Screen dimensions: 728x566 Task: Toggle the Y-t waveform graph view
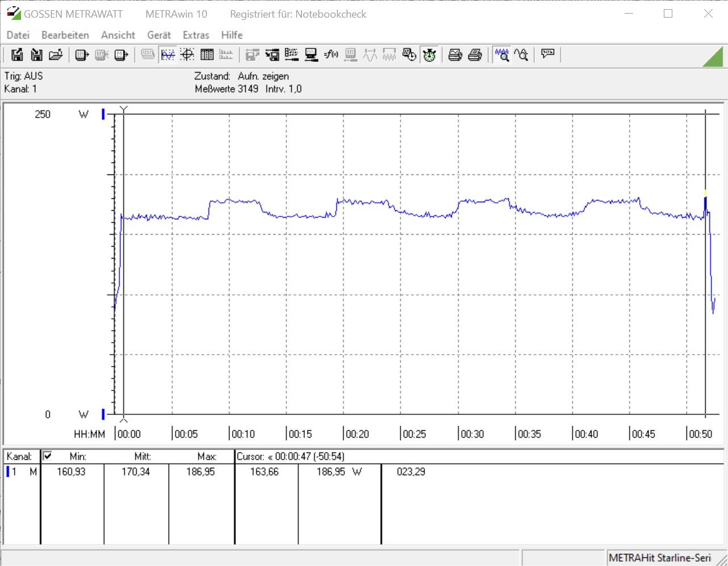coord(168,55)
